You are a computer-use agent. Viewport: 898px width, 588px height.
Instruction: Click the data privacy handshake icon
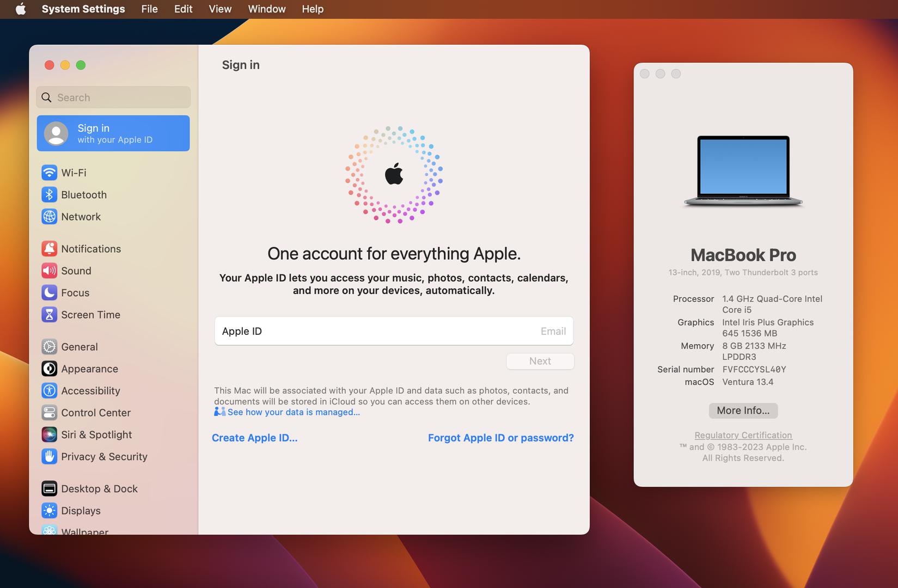(x=219, y=412)
